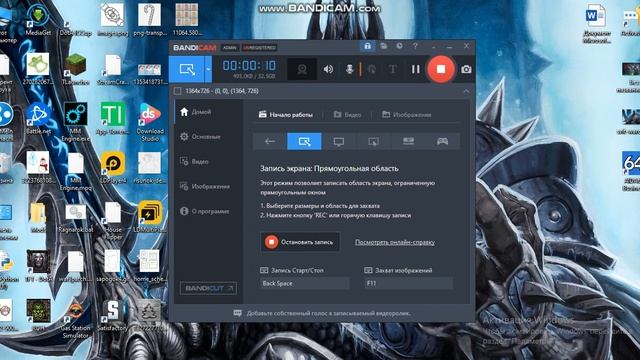Pause the recording
The image size is (640, 360).
pos(416,69)
